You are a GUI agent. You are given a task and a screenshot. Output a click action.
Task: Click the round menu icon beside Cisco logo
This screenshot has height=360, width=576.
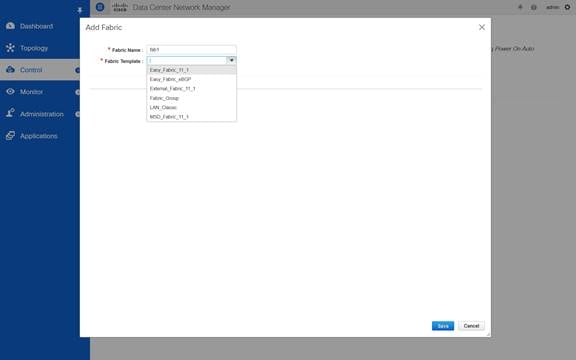100,7
